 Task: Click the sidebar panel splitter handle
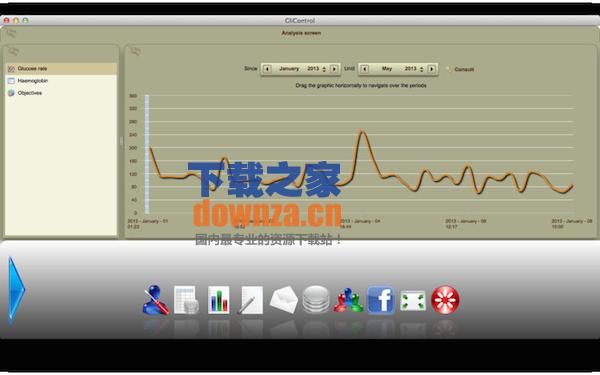tap(121, 141)
